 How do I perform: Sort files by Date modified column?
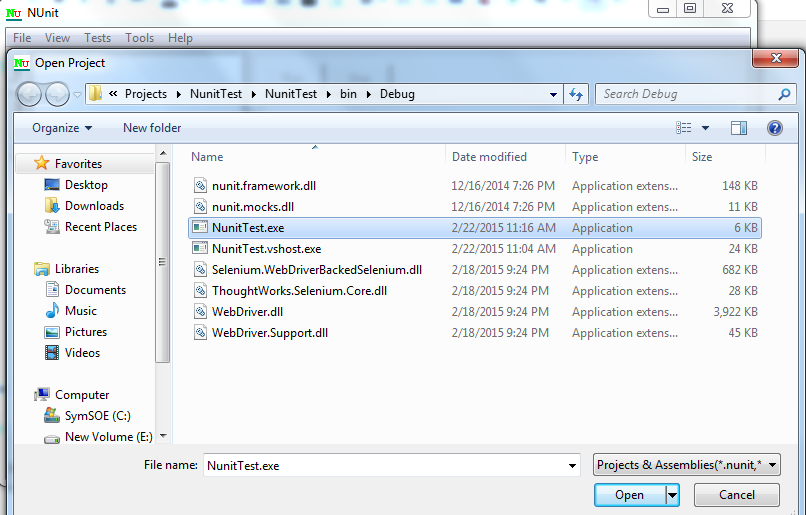coord(505,156)
